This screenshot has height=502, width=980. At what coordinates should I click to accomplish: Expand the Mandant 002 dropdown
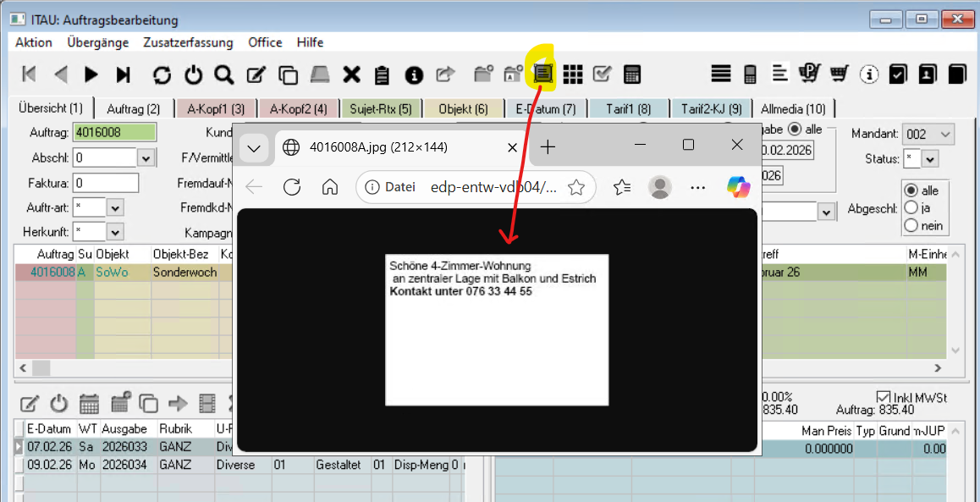pos(944,134)
